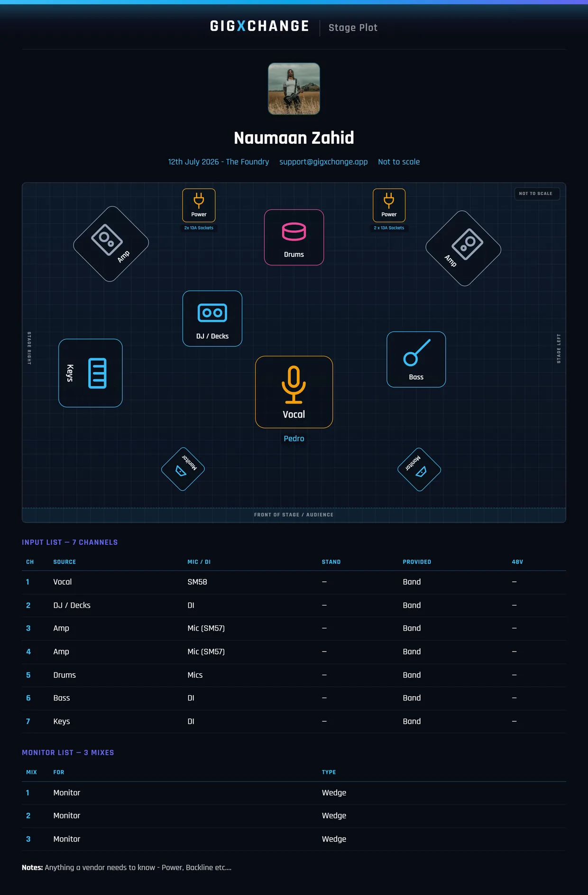The height and width of the screenshot is (895, 588).
Task: Click 'DJ / Decks' in input channel 2
Action: click(x=72, y=606)
